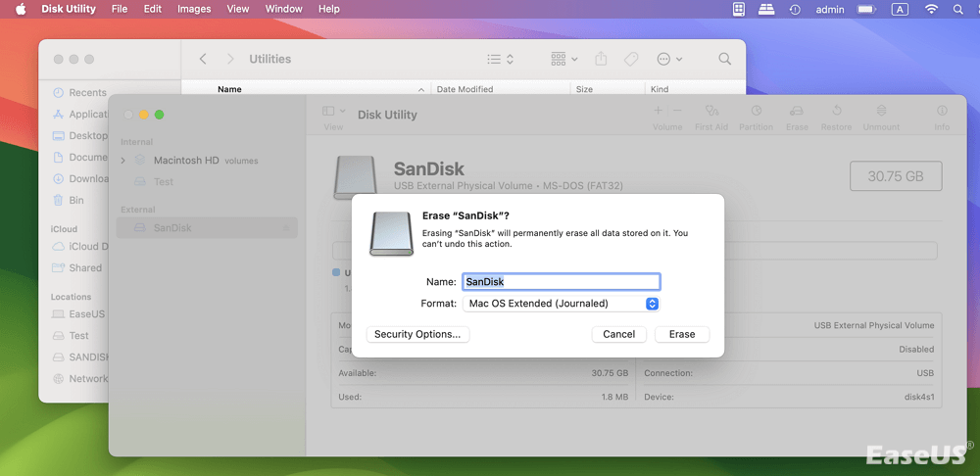Remove a volume with the minus icon
This screenshot has height=476, width=980.
pos(677,111)
